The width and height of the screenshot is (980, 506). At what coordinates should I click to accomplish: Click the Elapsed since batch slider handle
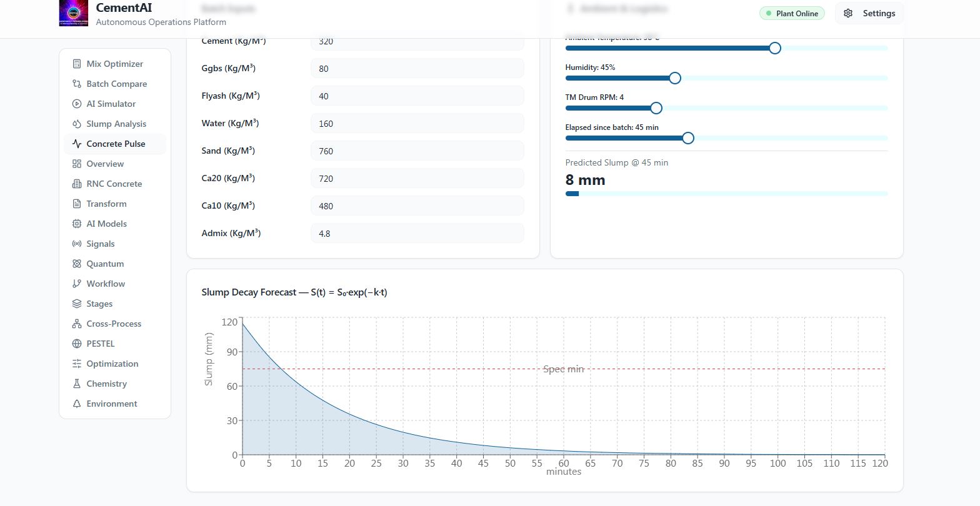click(x=688, y=138)
